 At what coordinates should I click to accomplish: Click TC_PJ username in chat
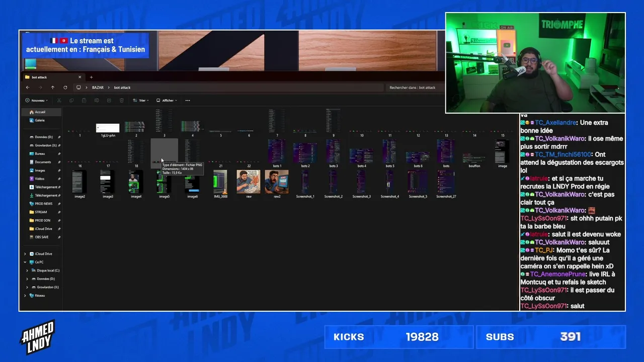click(x=543, y=250)
